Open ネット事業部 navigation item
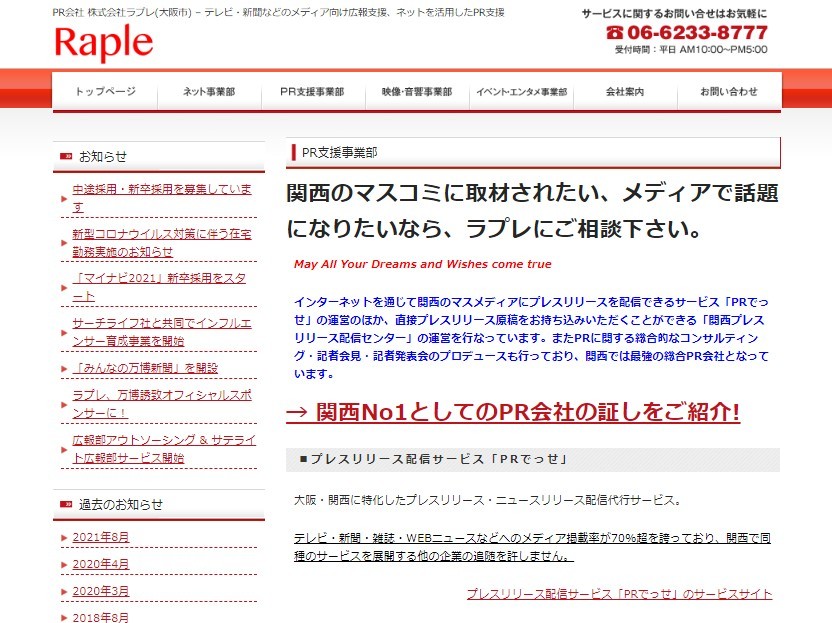 pyautogui.click(x=208, y=92)
